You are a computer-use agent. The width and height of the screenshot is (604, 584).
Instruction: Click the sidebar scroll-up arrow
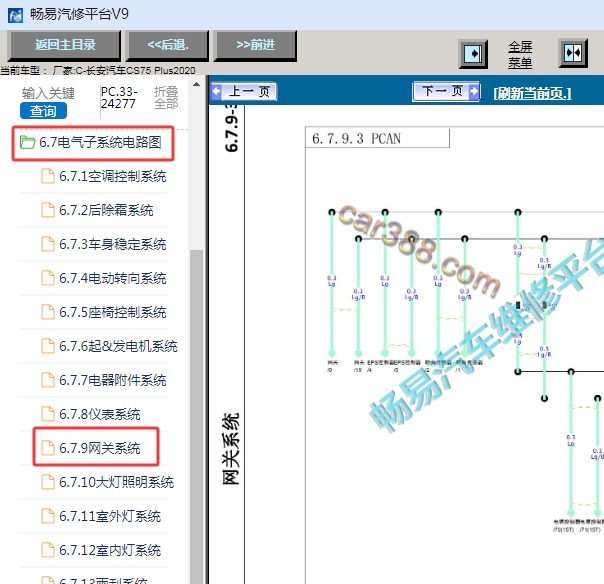tap(196, 84)
